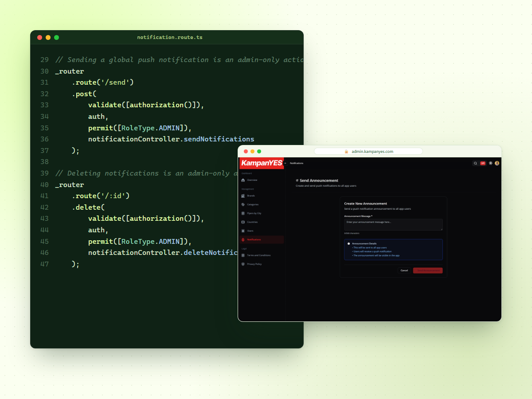Open Privacy Policy via its shield icon
This screenshot has height=399, width=532.
[x=243, y=264]
